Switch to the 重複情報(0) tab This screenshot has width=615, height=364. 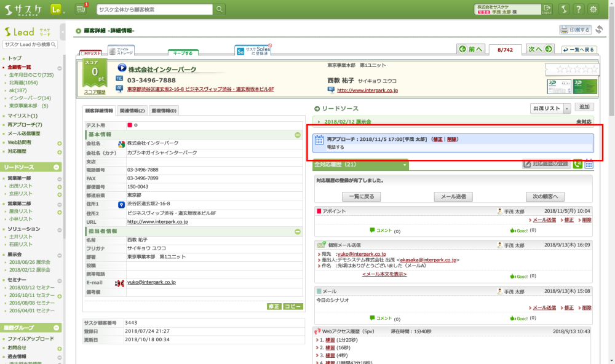pyautogui.click(x=164, y=111)
